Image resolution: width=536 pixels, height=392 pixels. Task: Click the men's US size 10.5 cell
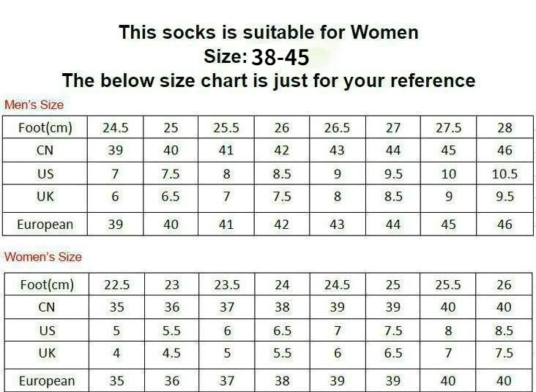click(505, 173)
